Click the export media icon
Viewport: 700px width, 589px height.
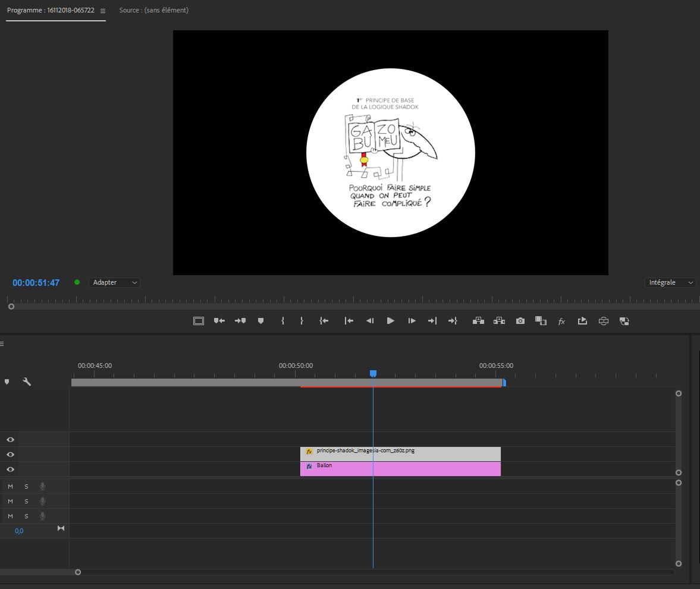tap(582, 321)
